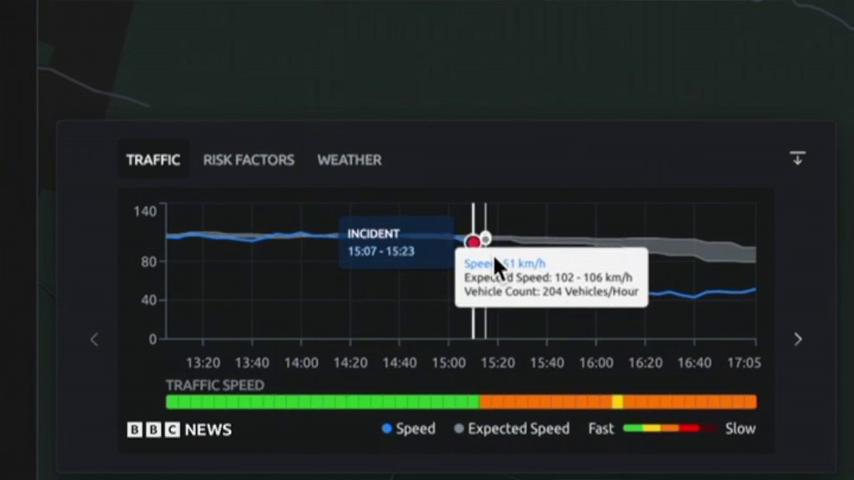
Task: Click the speed tooltip showing vehicle count
Action: [551, 278]
